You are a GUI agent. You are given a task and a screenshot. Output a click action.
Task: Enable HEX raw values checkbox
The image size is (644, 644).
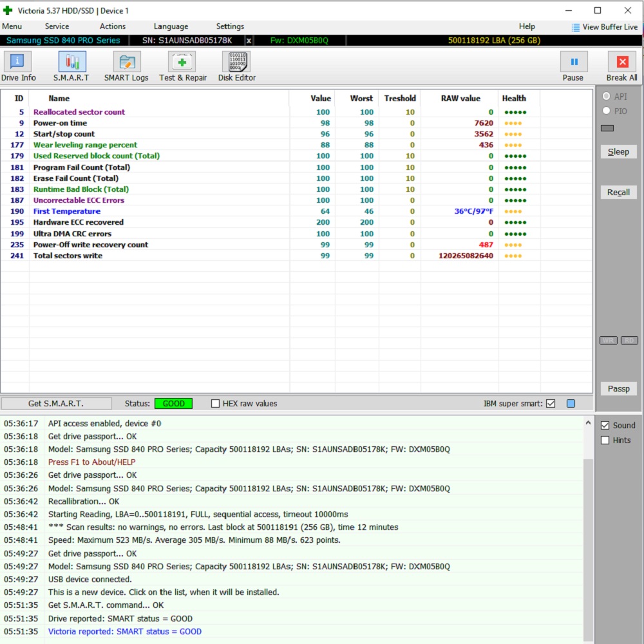pyautogui.click(x=215, y=403)
